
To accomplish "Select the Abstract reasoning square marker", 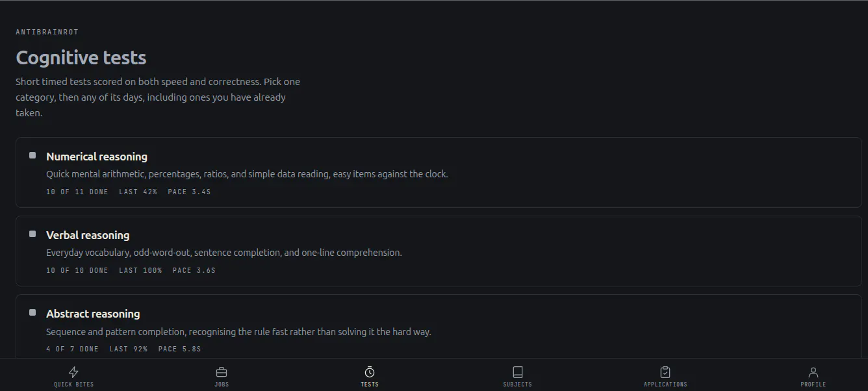I will coord(32,312).
